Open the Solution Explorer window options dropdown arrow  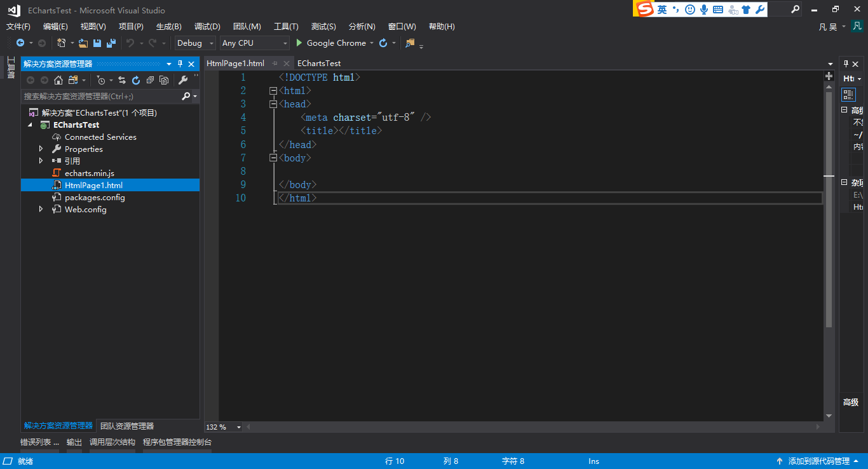(x=169, y=64)
